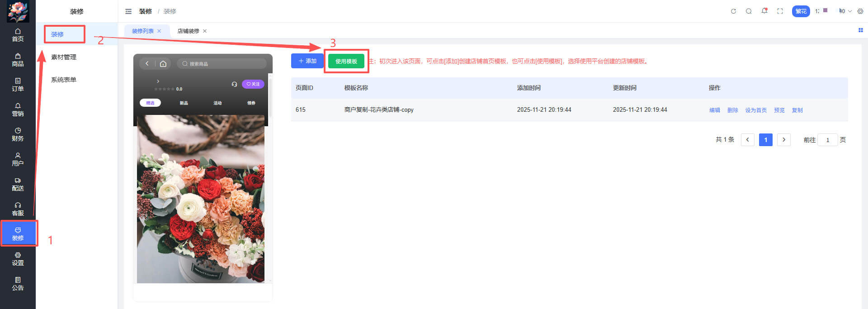Select 精选 tab in phone preview
This screenshot has width=868, height=309.
click(150, 103)
